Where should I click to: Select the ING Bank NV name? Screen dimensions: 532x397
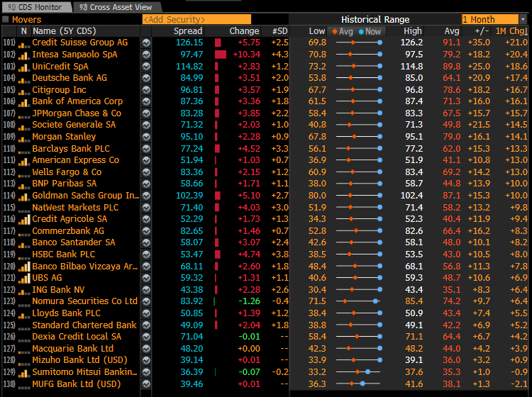click(58, 290)
